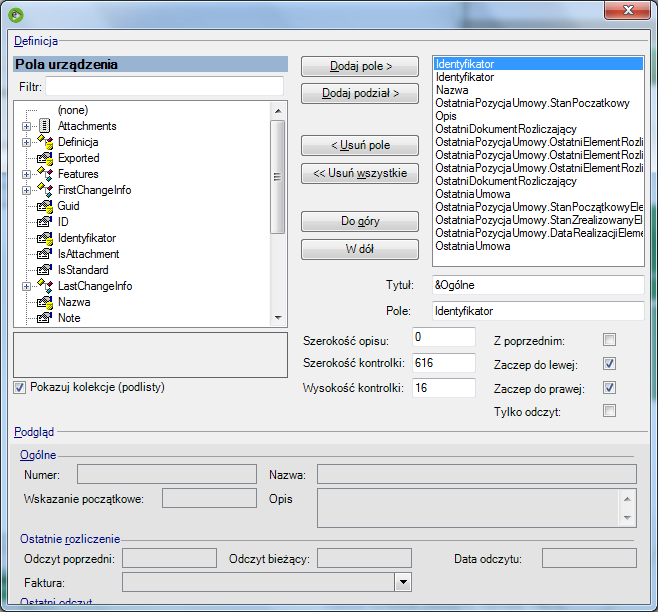Screen dimensions: 658x612
Task: Click the FirstChangeInfo node icon
Action: (45, 190)
